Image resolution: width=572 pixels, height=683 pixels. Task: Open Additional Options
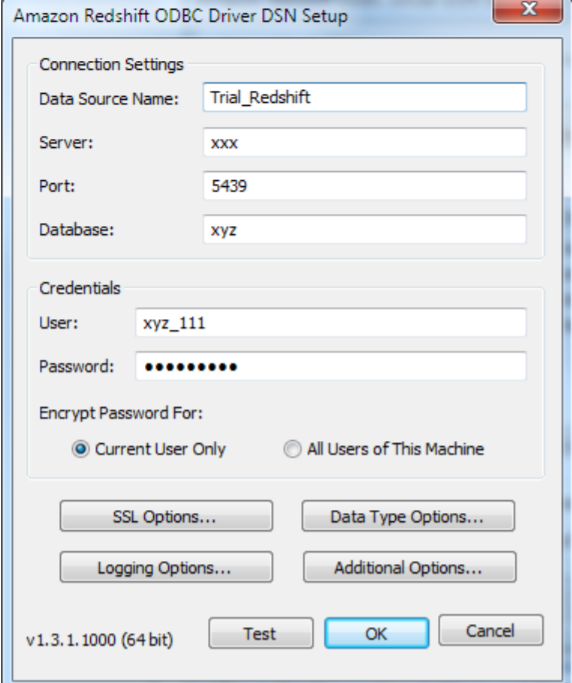coord(410,567)
